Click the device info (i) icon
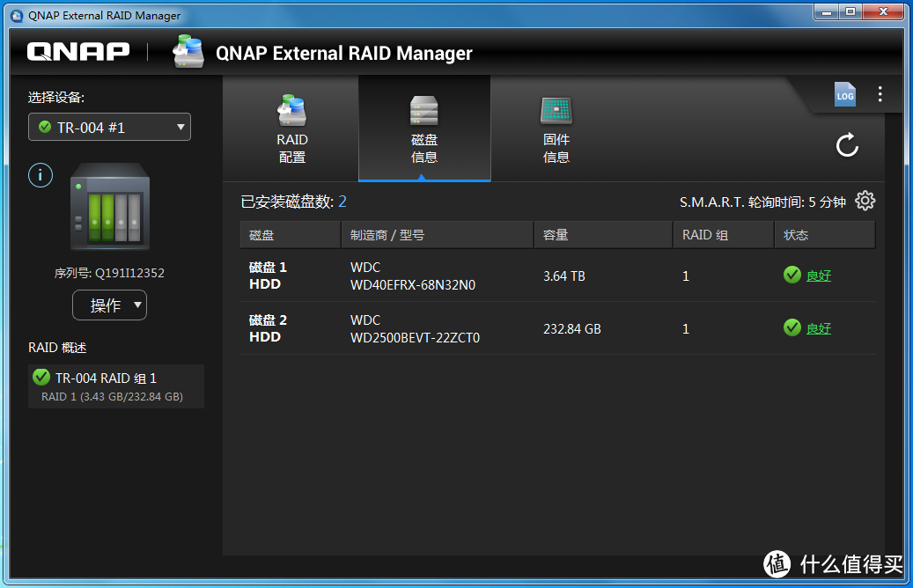 pos(40,175)
